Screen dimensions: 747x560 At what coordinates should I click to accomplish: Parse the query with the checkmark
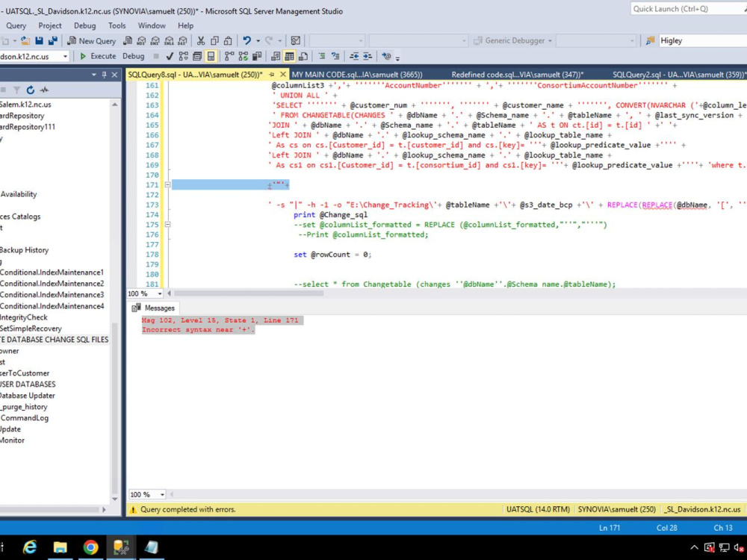(x=170, y=56)
